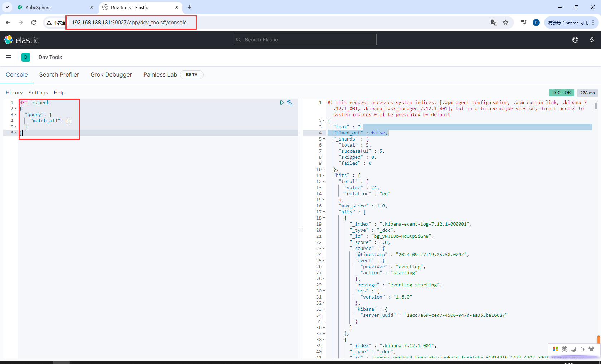Viewport: 601px width, 364px height.
Task: Open the Search Profiler tab
Action: (59, 74)
